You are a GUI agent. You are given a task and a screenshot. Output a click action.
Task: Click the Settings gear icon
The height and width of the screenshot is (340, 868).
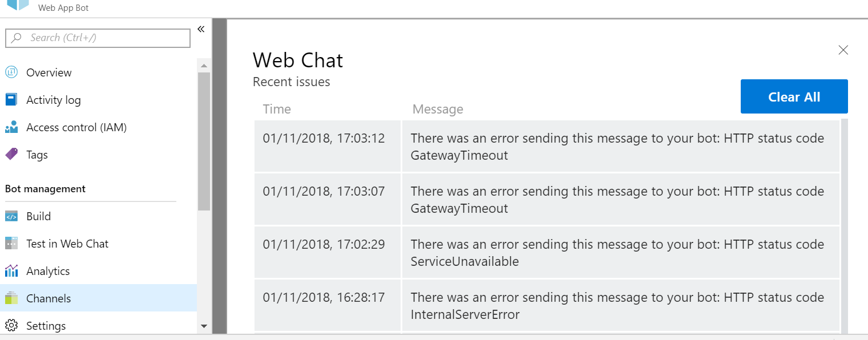coord(13,325)
